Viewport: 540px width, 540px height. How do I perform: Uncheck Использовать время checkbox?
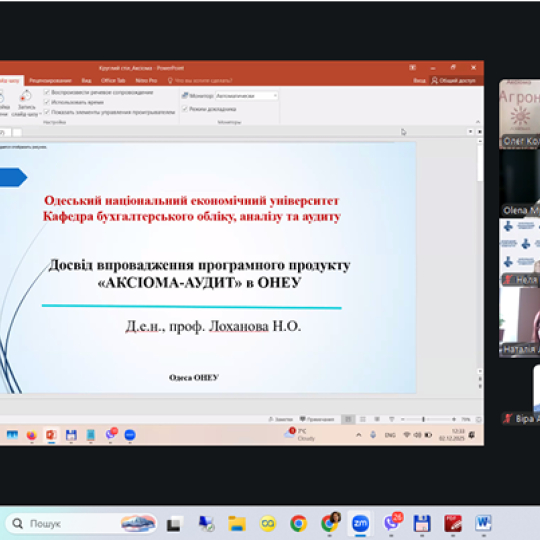[x=47, y=102]
